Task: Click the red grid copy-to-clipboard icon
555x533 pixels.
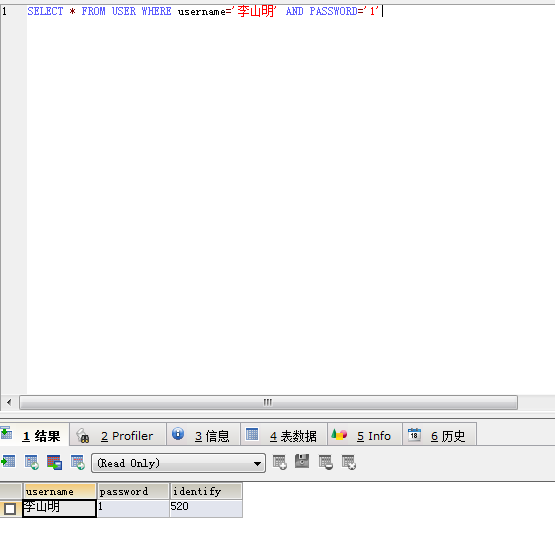Action: pos(55,462)
